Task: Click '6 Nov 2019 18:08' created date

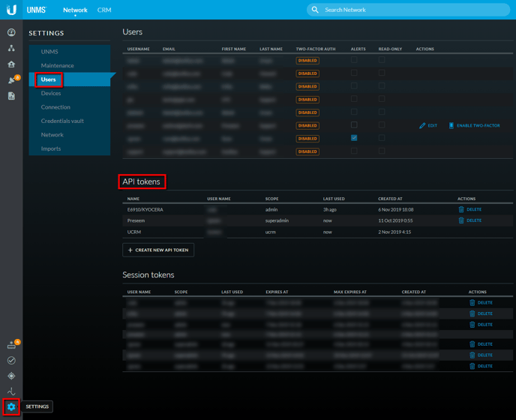Action: pos(396,210)
